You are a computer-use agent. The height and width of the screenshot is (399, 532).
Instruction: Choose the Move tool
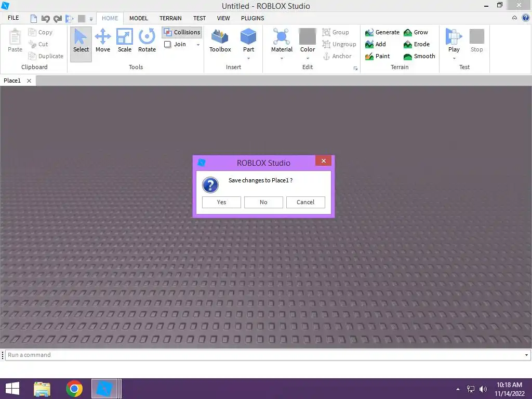coord(103,41)
